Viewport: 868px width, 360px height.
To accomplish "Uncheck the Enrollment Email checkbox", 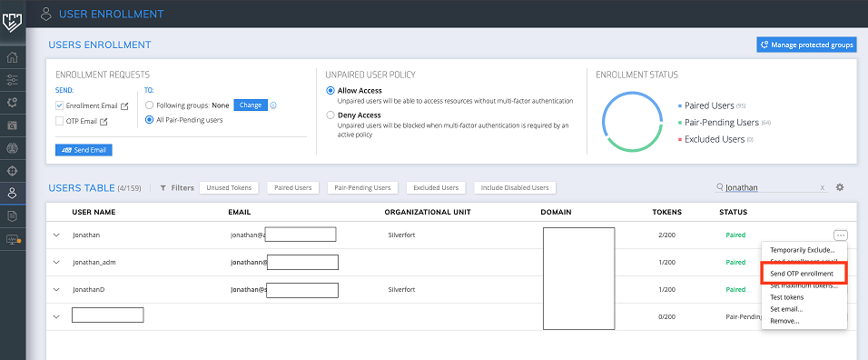I will [x=59, y=105].
